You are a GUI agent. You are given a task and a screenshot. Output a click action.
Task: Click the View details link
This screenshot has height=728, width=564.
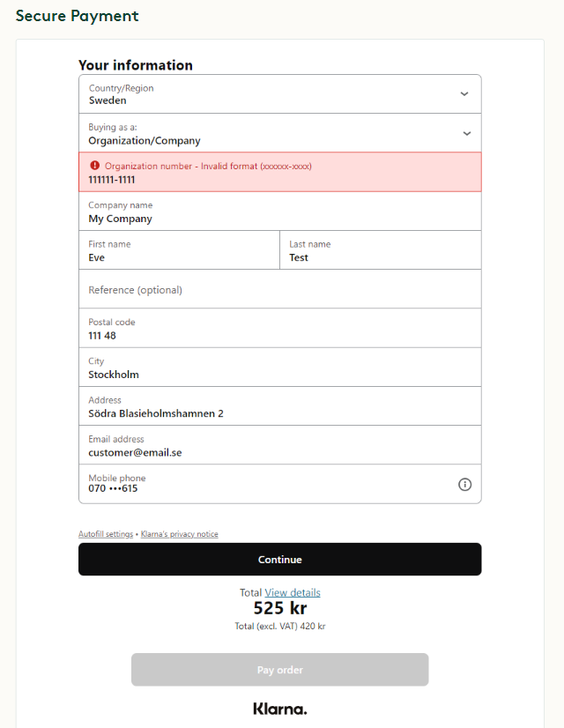293,592
